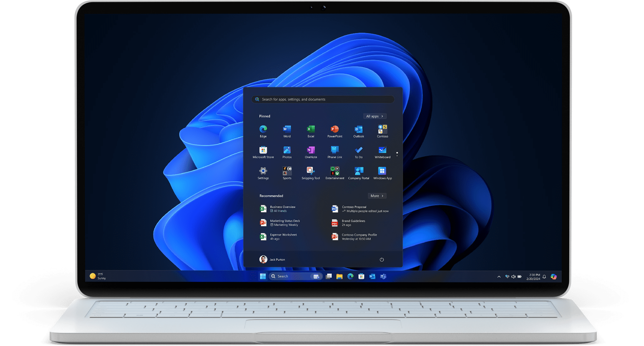644x346 pixels.
Task: Open the notification bell in the tray
Action: point(544,276)
